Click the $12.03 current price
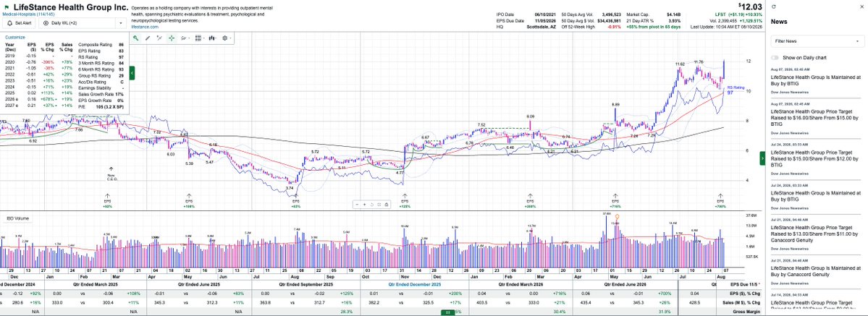868x316 pixels. pos(750,7)
